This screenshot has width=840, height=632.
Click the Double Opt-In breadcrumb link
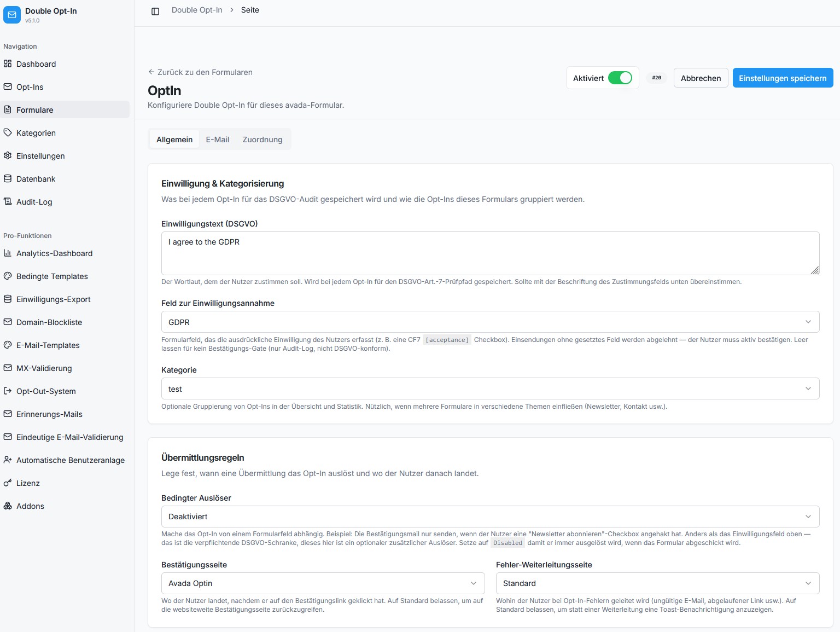pyautogui.click(x=197, y=10)
